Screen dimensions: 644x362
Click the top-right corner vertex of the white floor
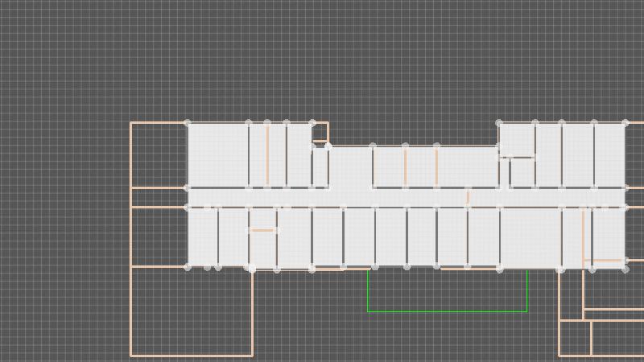click(625, 123)
